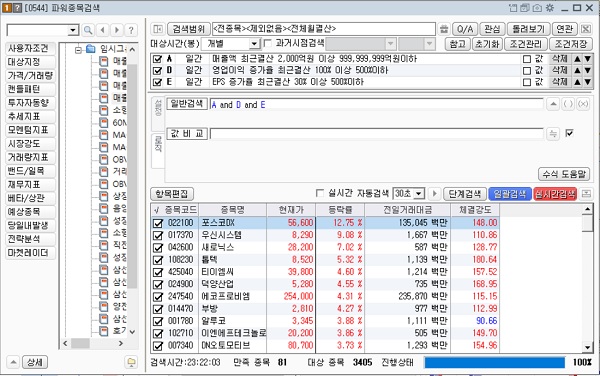Move condition A up with arrow
Screen dimensions: 600x376
[x=577, y=59]
